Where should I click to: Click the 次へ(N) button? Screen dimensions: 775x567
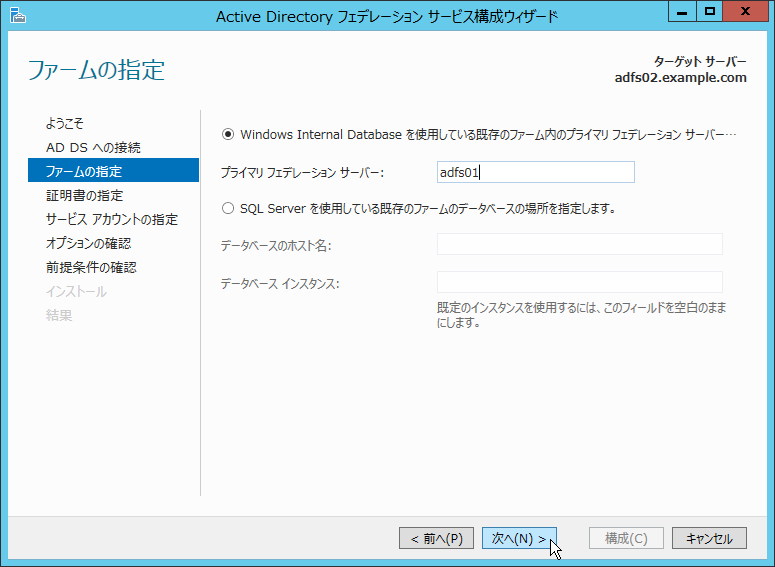point(519,538)
